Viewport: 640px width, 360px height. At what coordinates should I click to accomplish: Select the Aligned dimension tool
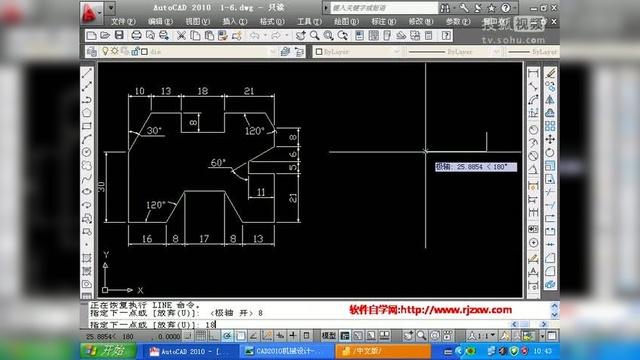pos(533,87)
